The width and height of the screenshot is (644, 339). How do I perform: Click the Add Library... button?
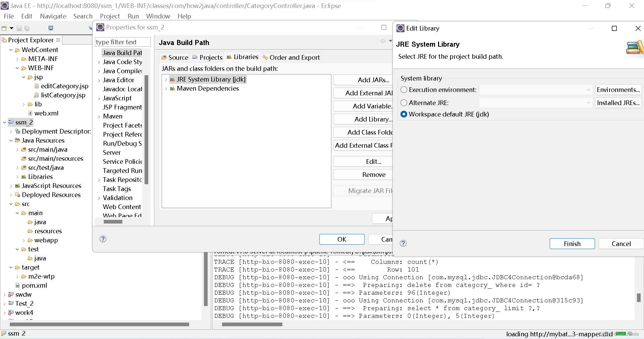[x=363, y=119]
